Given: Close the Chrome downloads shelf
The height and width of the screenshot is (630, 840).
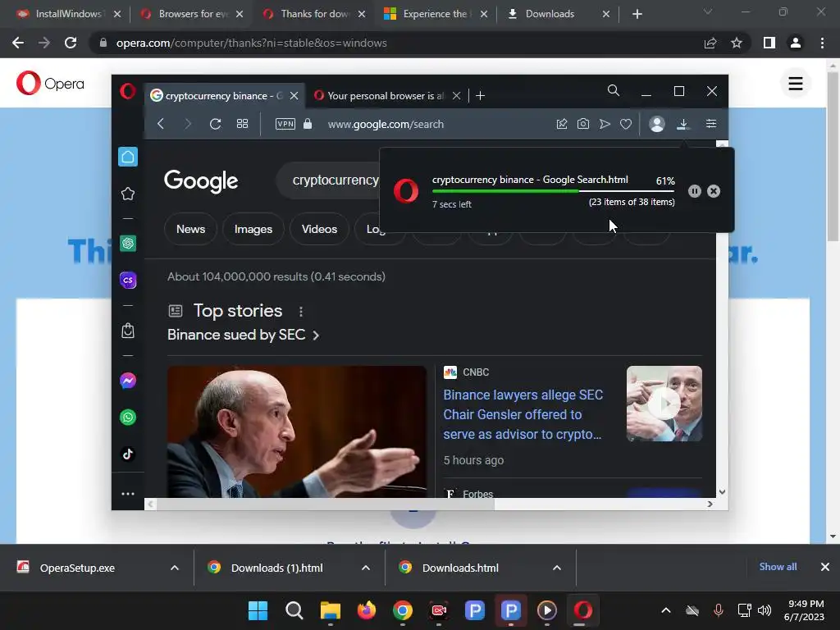Looking at the screenshot, I should pyautogui.click(x=825, y=567).
